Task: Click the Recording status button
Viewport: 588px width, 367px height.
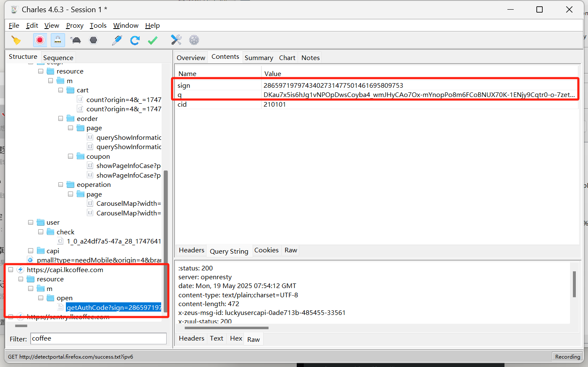Action: tap(567, 357)
